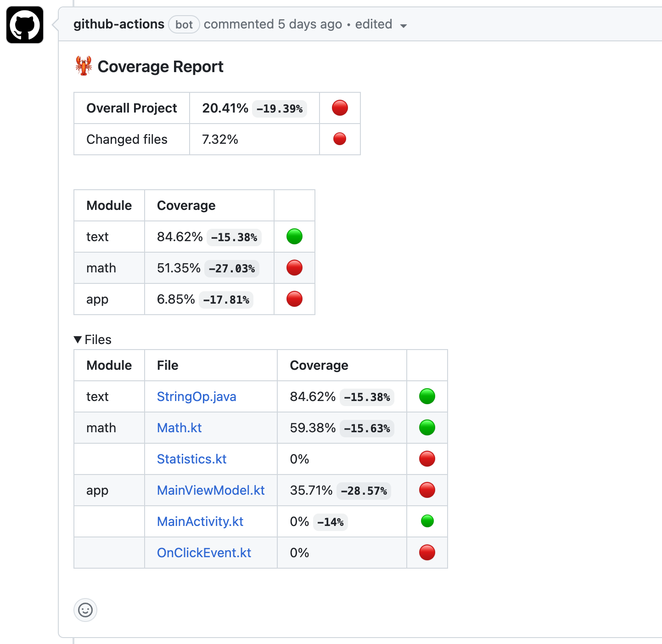Open the Statistics.kt file link
This screenshot has height=644, width=662.
click(x=191, y=459)
